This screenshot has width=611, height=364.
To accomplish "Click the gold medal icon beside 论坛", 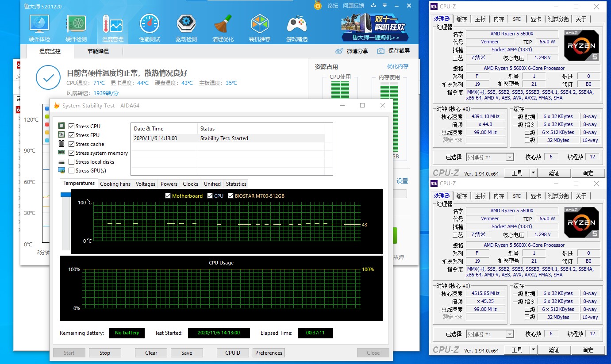I will (x=318, y=5).
